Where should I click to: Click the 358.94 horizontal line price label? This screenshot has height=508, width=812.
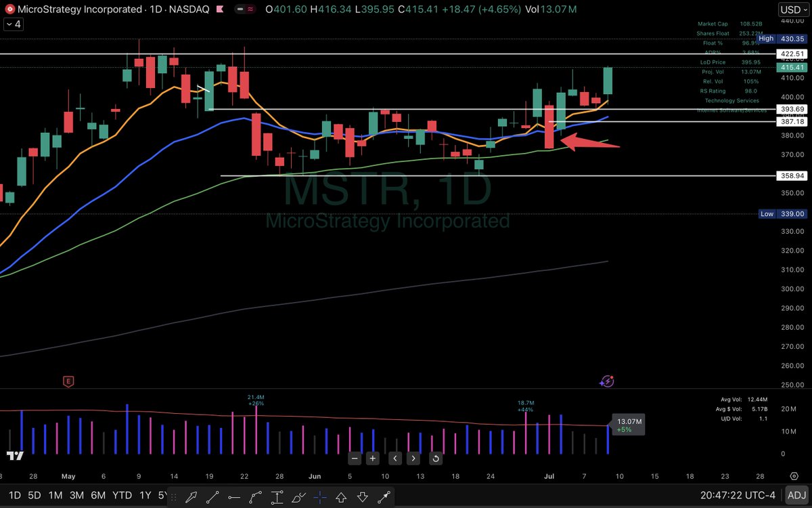click(x=791, y=175)
